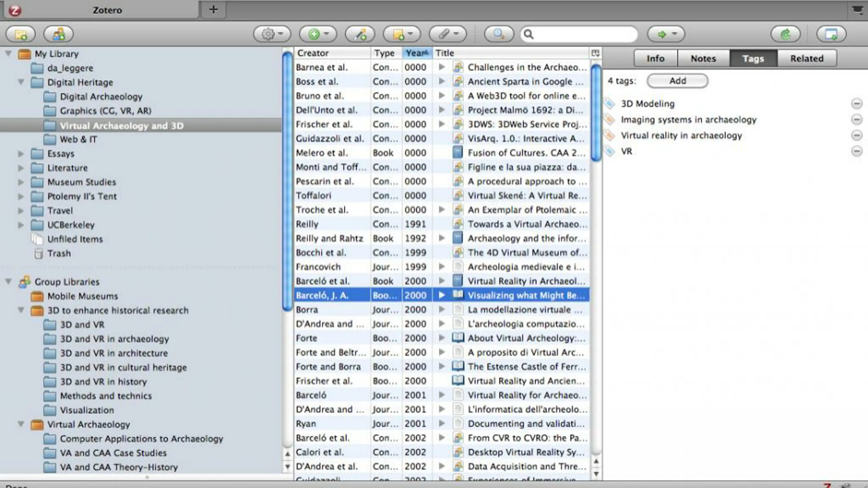Remove the Imaging systems in archaeology tag
Screen dimensions: 868x488
point(857,119)
